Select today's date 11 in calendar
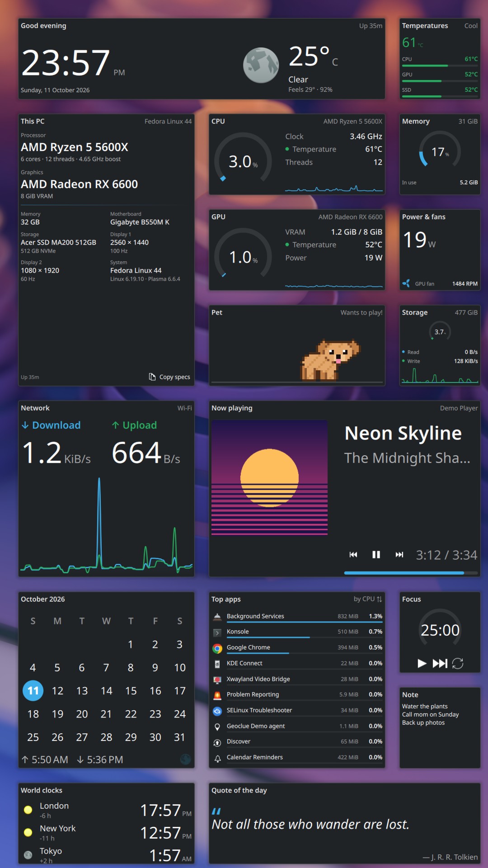 click(x=33, y=691)
